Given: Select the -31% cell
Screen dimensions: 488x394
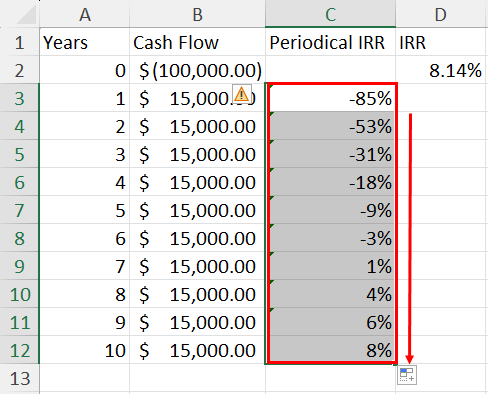Looking at the screenshot, I should 330,154.
